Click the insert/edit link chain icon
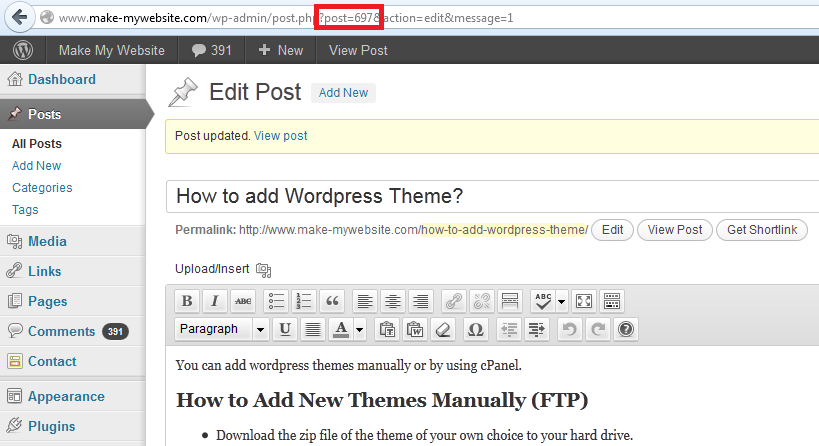 click(453, 301)
